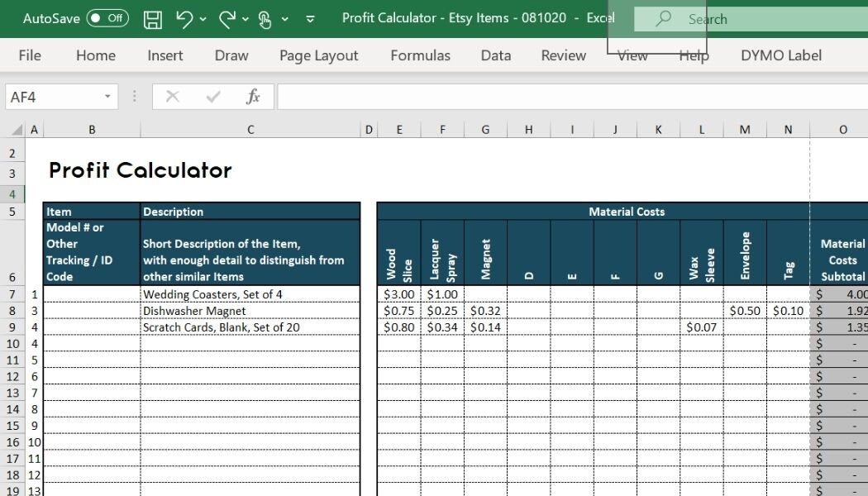Click the Redo arrow icon
Viewport: 868px width, 496px height.
coord(227,19)
